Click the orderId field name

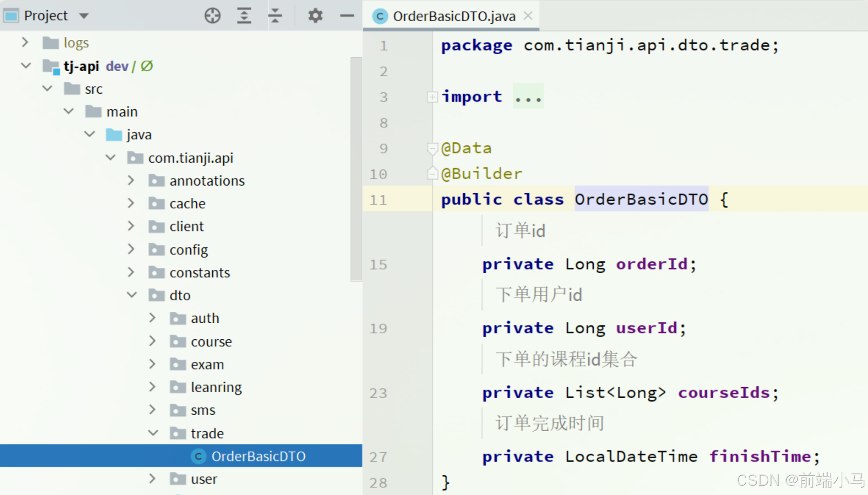point(652,264)
